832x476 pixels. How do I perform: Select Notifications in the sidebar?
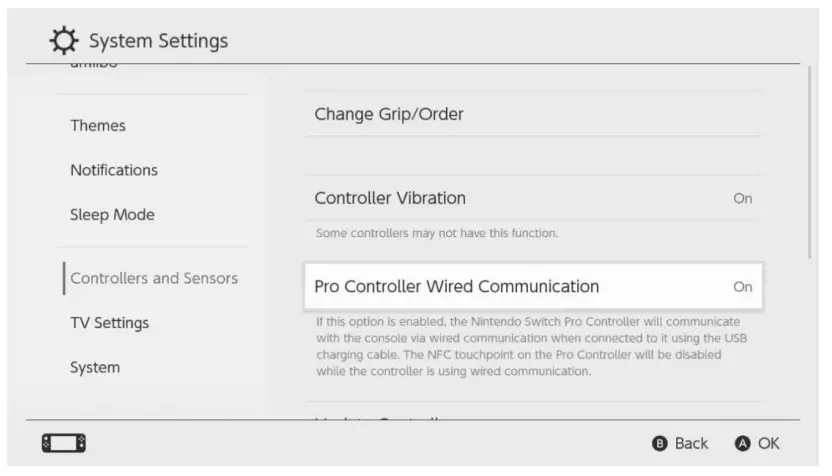(x=114, y=170)
